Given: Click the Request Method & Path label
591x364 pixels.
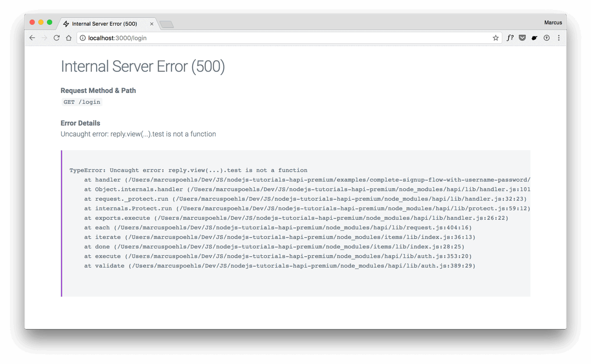Looking at the screenshot, I should point(98,91).
